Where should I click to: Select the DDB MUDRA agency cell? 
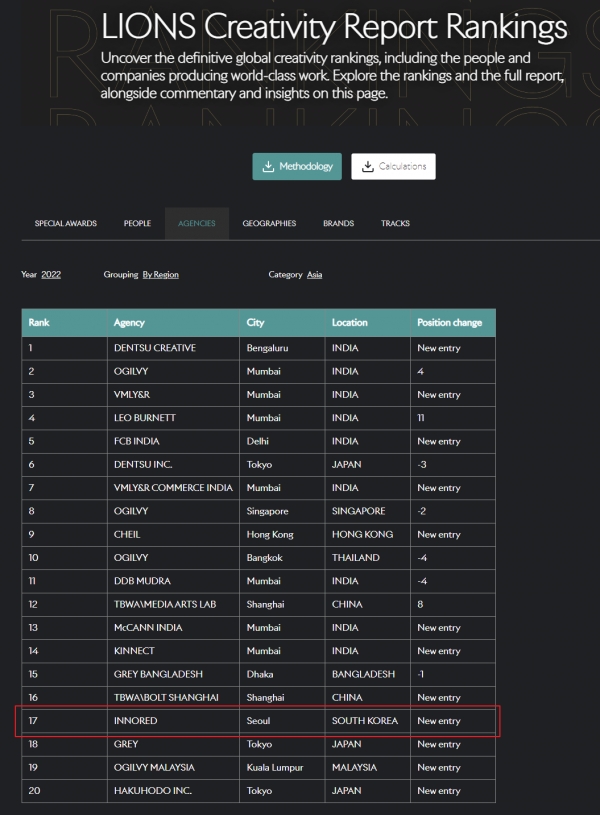tap(173, 581)
